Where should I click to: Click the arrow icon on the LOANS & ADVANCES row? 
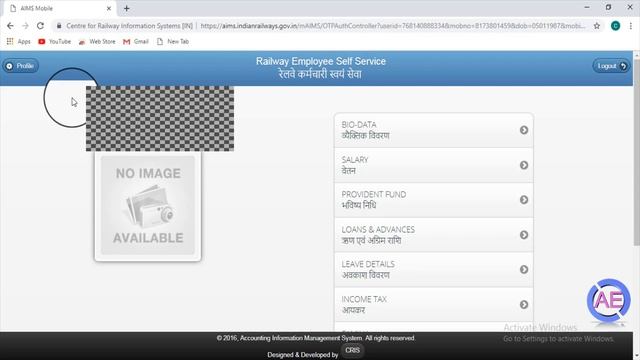pos(524,235)
